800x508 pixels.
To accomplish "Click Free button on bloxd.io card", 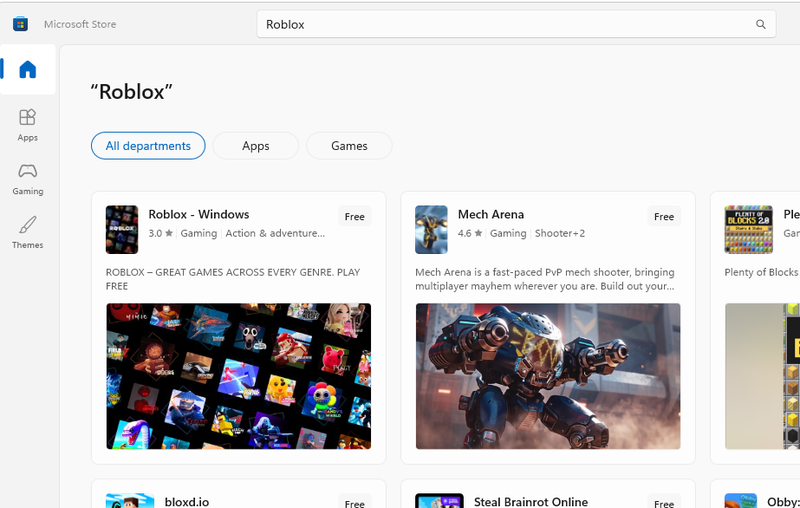I will pyautogui.click(x=355, y=503).
